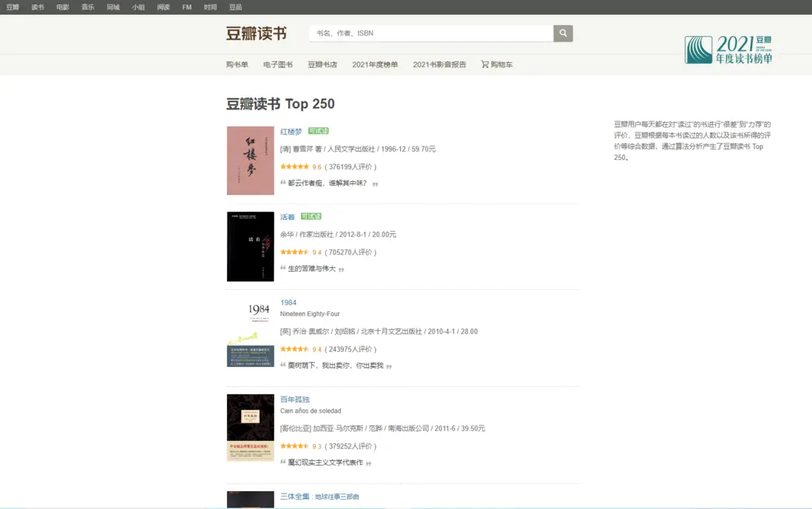
Task: Open 时间 in top navigation bar
Action: point(210,7)
